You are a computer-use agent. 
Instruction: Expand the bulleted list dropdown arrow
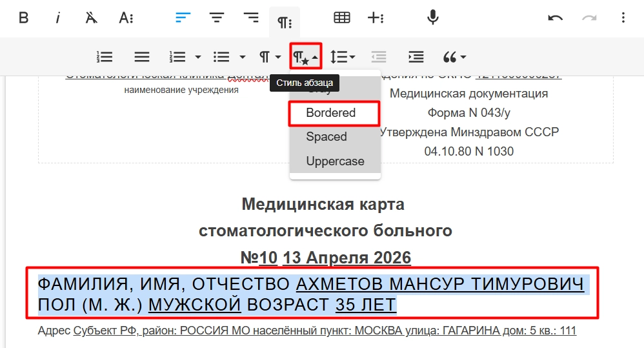coord(243,57)
